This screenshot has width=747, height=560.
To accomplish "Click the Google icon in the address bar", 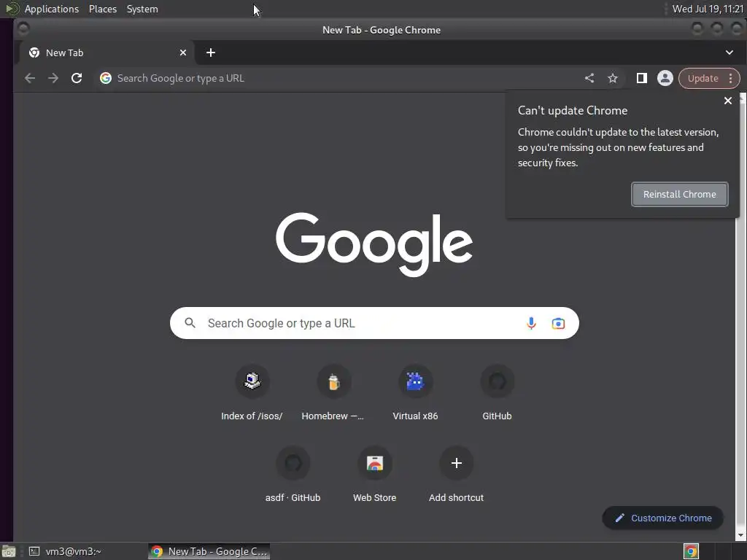I will [106, 78].
